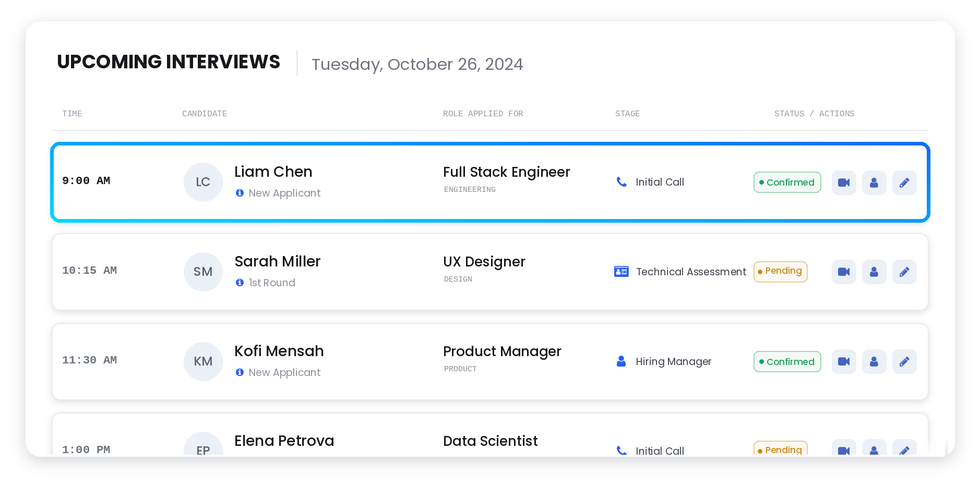Select the Full Stack Engineer role
This screenshot has height=486, width=980.
tap(507, 172)
